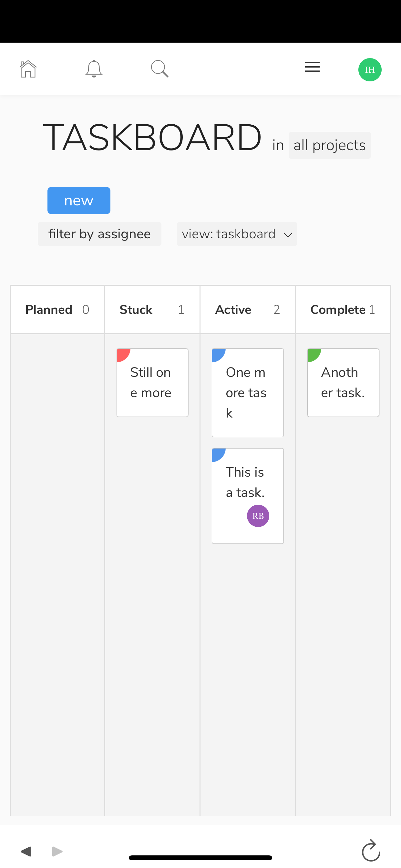Tap the browser forward arrow

pyautogui.click(x=57, y=851)
